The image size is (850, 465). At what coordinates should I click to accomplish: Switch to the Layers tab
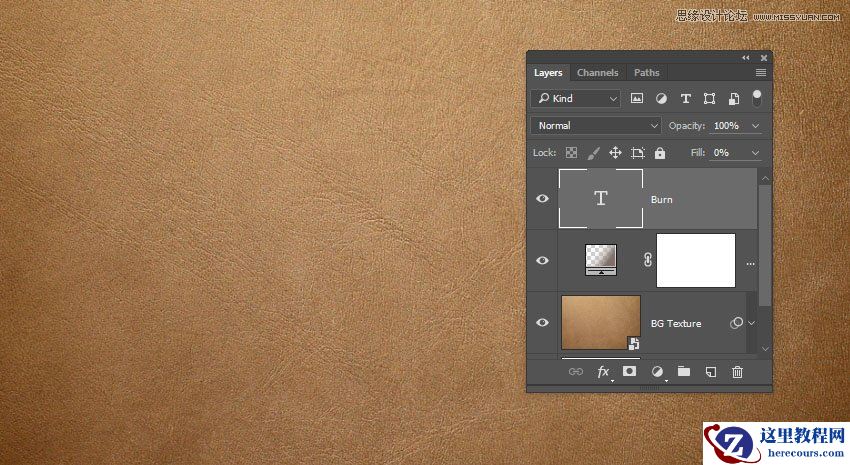coord(548,73)
